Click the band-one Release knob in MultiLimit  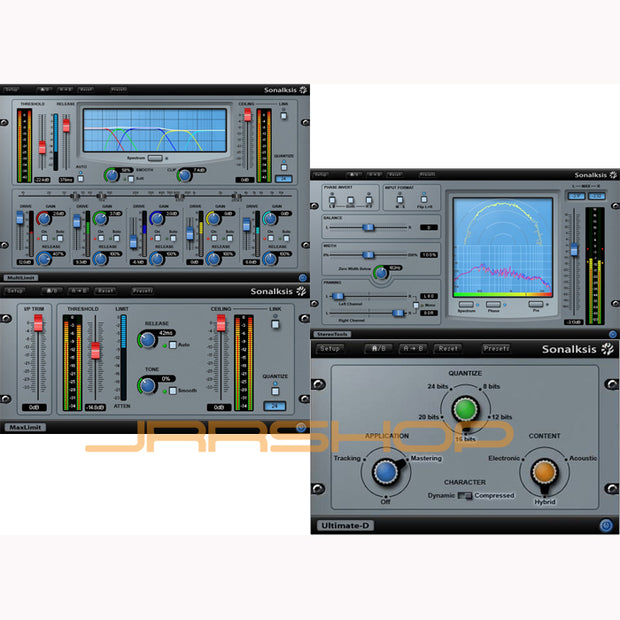(x=43, y=259)
